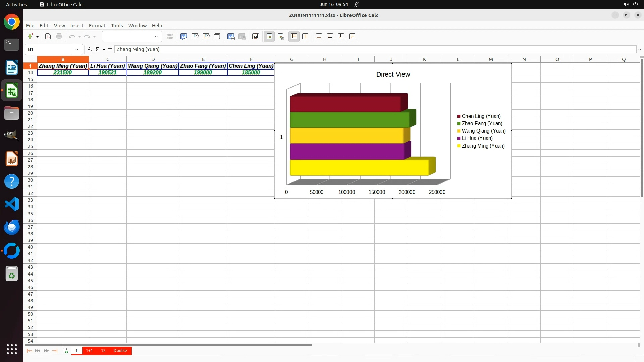
Task: Open the Titles dialog icon
Action: pos(256,37)
